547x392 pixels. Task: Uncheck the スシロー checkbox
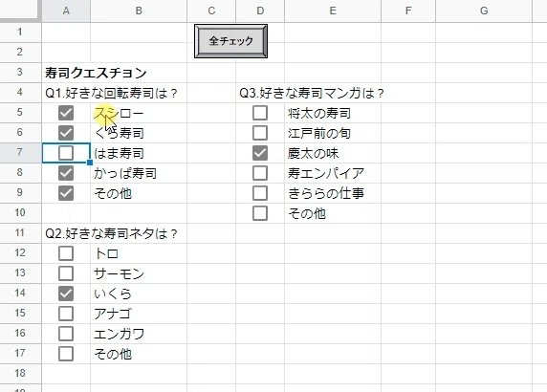(66, 113)
